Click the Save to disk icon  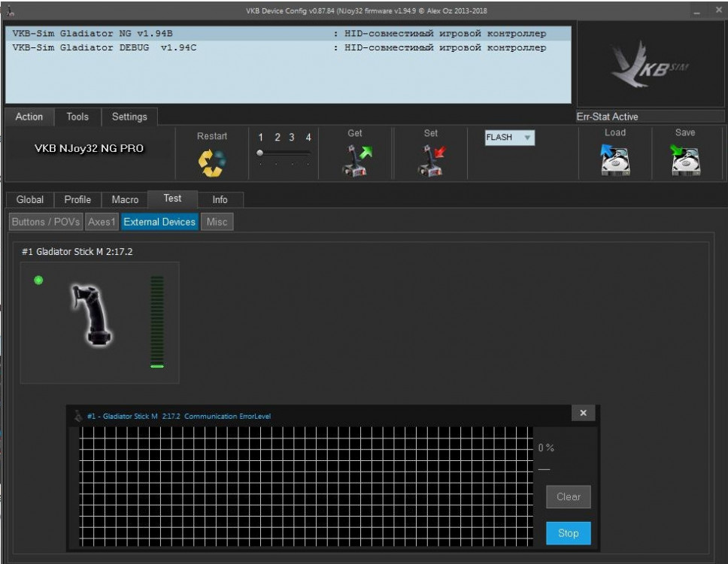pos(685,160)
